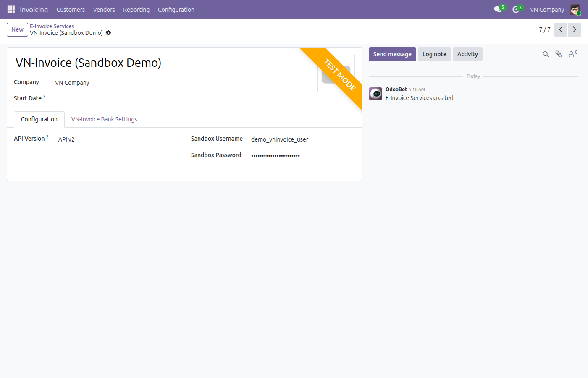Click the Sandbox Username label
This screenshot has width=588, height=378.
click(217, 139)
